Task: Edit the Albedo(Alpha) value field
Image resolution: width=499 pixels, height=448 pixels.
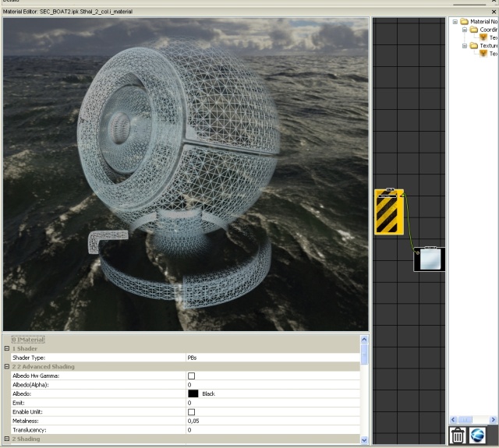Action: click(x=273, y=385)
